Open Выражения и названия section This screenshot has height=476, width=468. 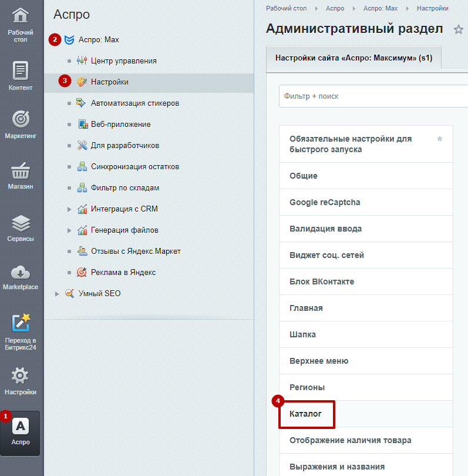pyautogui.click(x=366, y=465)
